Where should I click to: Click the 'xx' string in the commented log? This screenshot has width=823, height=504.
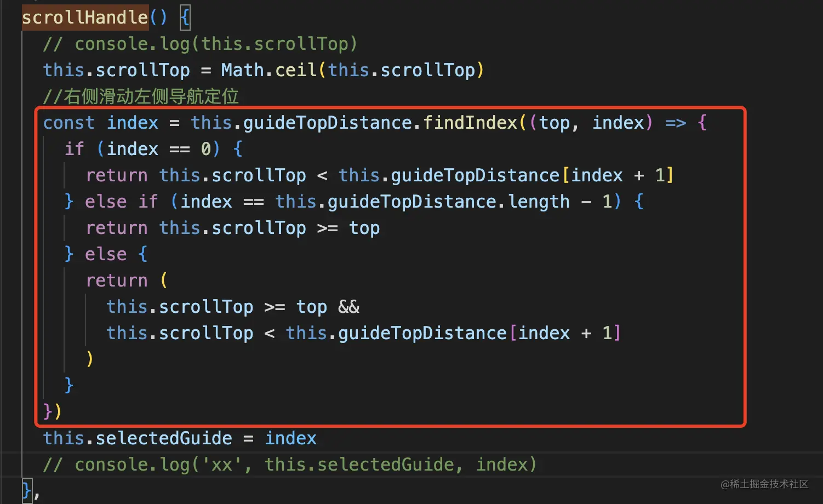[221, 465]
